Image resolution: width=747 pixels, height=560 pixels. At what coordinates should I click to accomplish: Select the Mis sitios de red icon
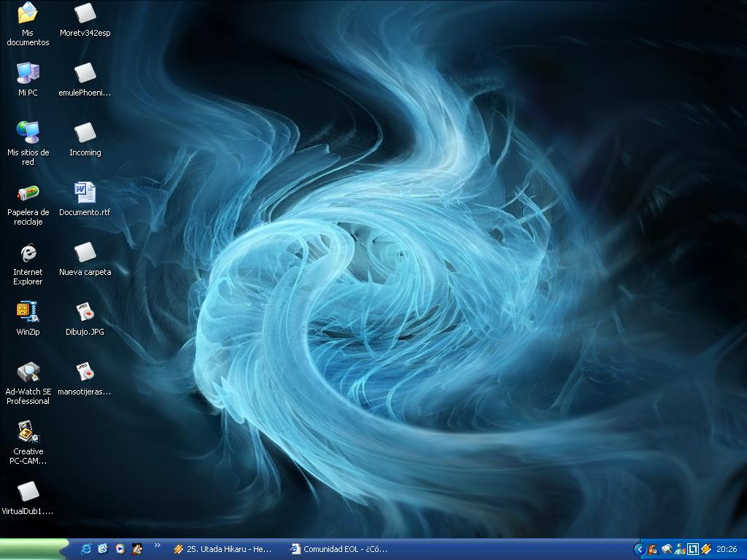coord(28,133)
